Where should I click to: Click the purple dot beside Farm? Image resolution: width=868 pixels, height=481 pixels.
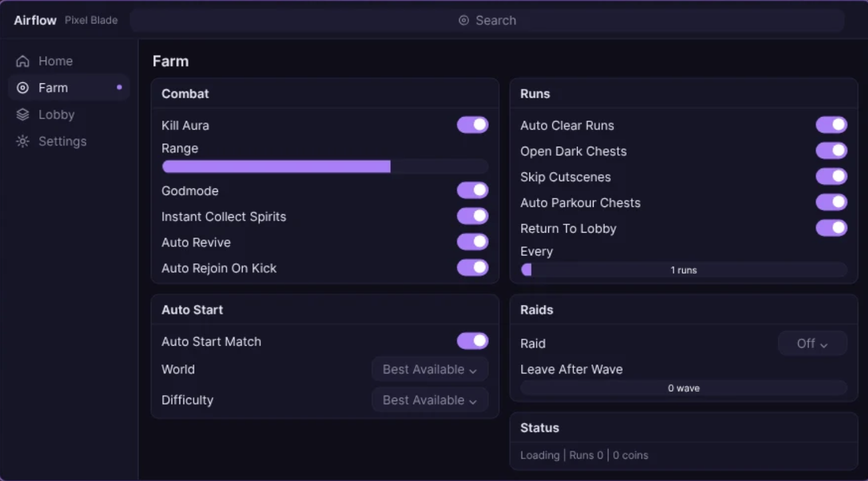tap(119, 87)
